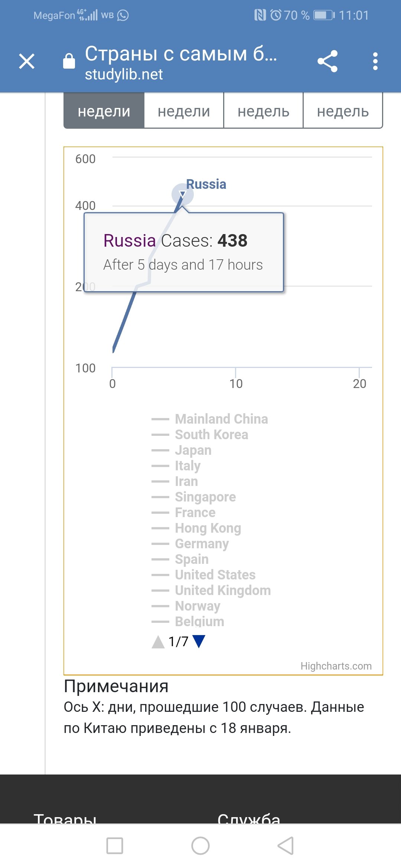
Task: Tap the studylib.net address text
Action: (x=124, y=75)
